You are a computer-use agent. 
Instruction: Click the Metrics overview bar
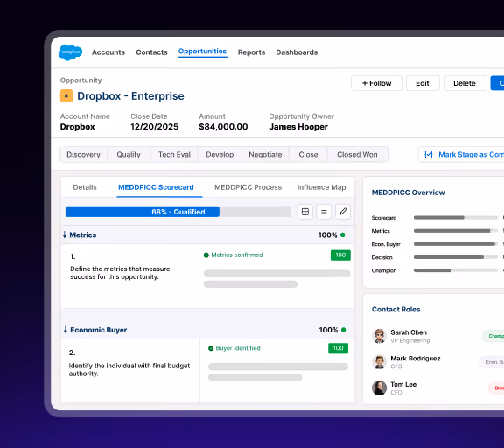(x=456, y=231)
